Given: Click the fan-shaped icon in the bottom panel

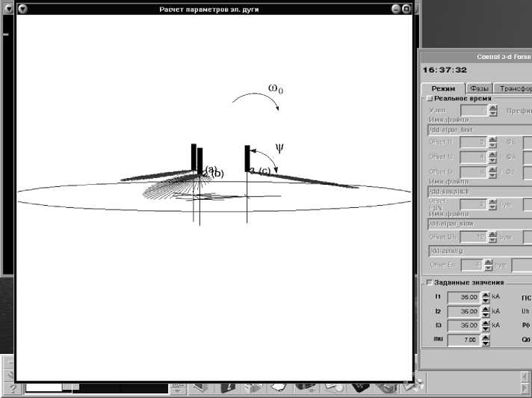Looking at the screenshot, I should click(x=415, y=385).
